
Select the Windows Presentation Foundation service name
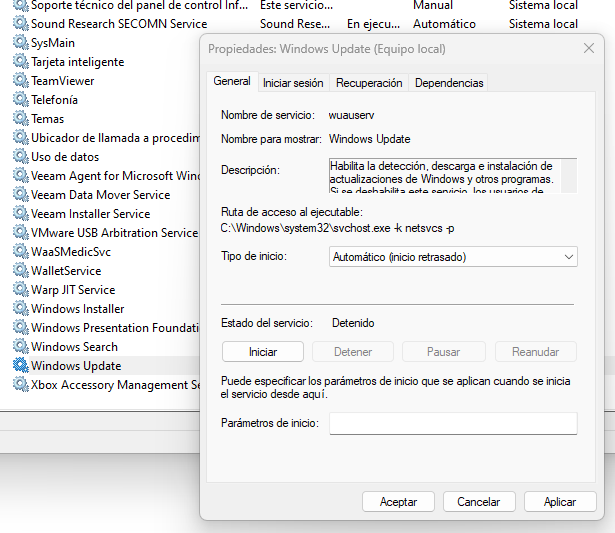tap(115, 328)
